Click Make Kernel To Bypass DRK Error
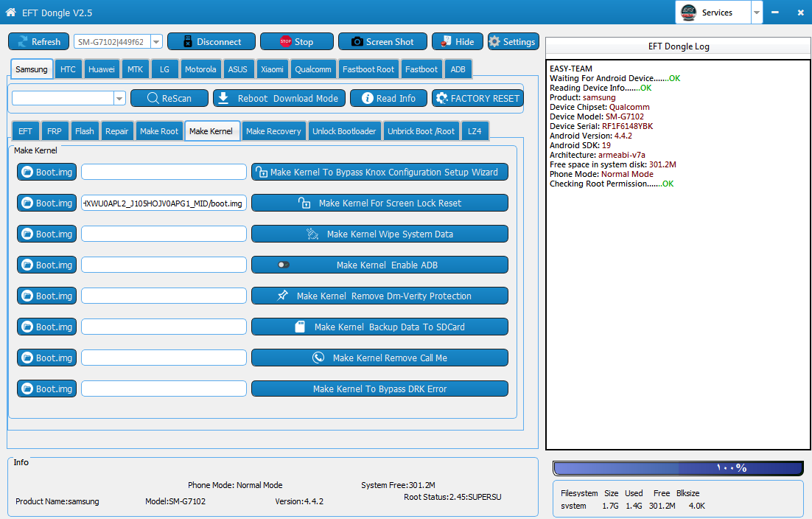 tap(379, 389)
